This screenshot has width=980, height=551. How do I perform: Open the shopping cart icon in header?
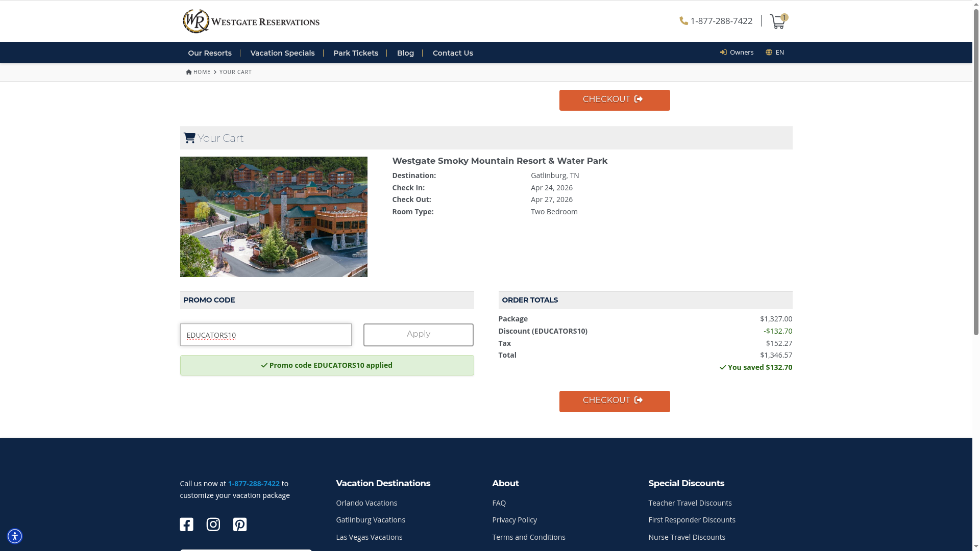tap(777, 21)
